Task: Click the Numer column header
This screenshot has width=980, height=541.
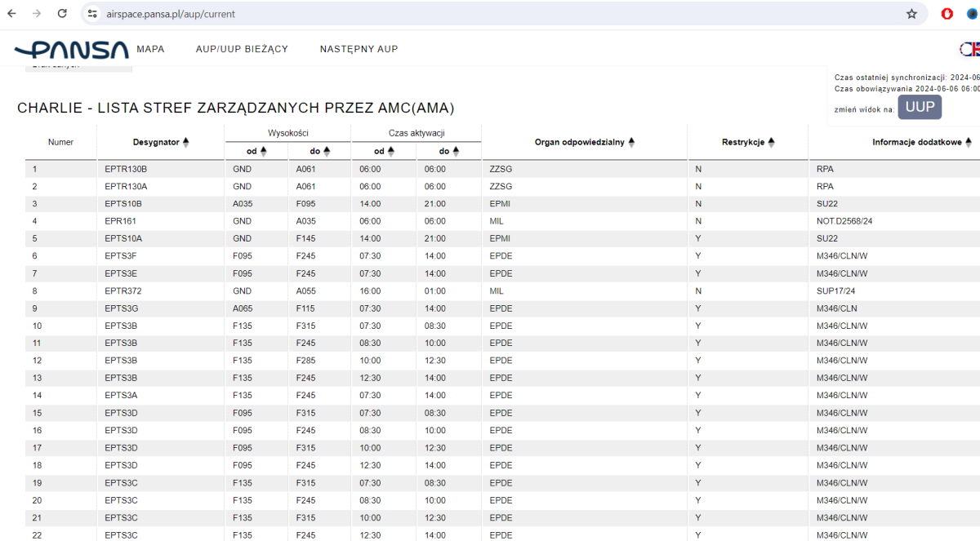Action: [61, 142]
